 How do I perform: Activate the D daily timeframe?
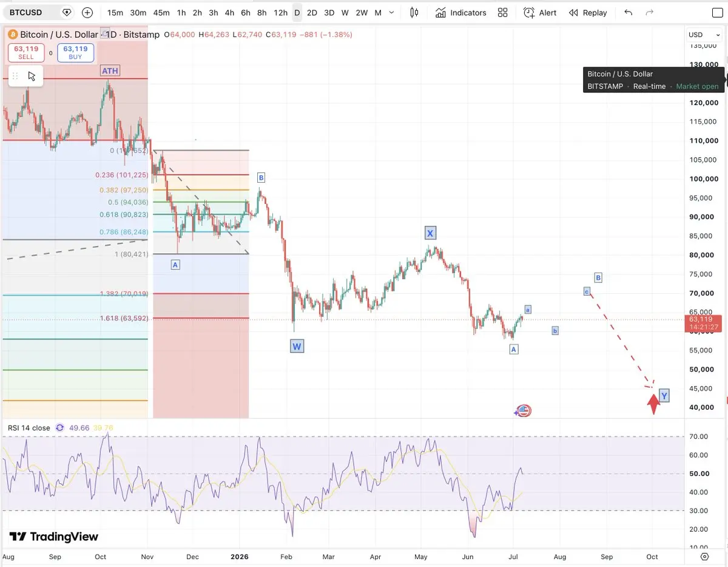pyautogui.click(x=297, y=12)
